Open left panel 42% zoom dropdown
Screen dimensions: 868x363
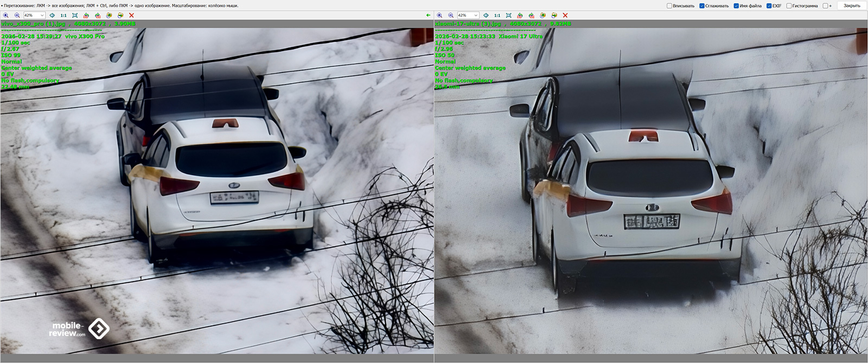tap(42, 15)
